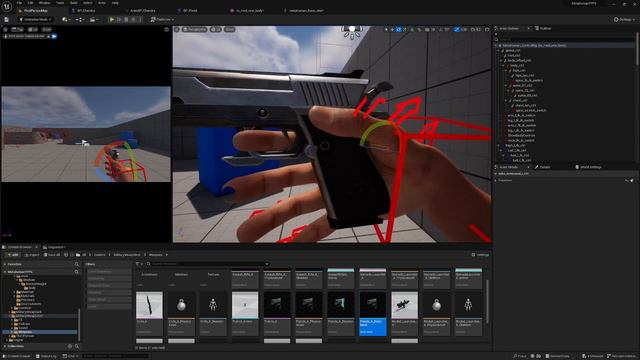640x360 pixels.
Task: Open the Blueprints toolbar icon
Action: pyautogui.click(x=79, y=20)
